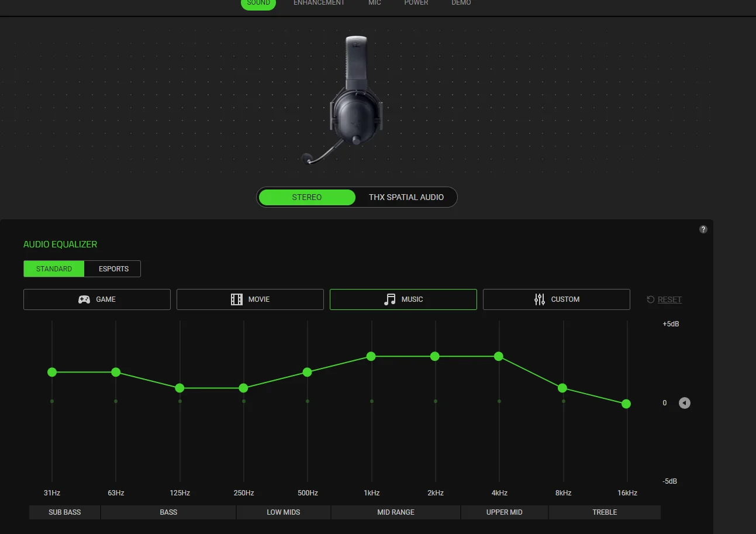Click the Mid Range band label

396,512
